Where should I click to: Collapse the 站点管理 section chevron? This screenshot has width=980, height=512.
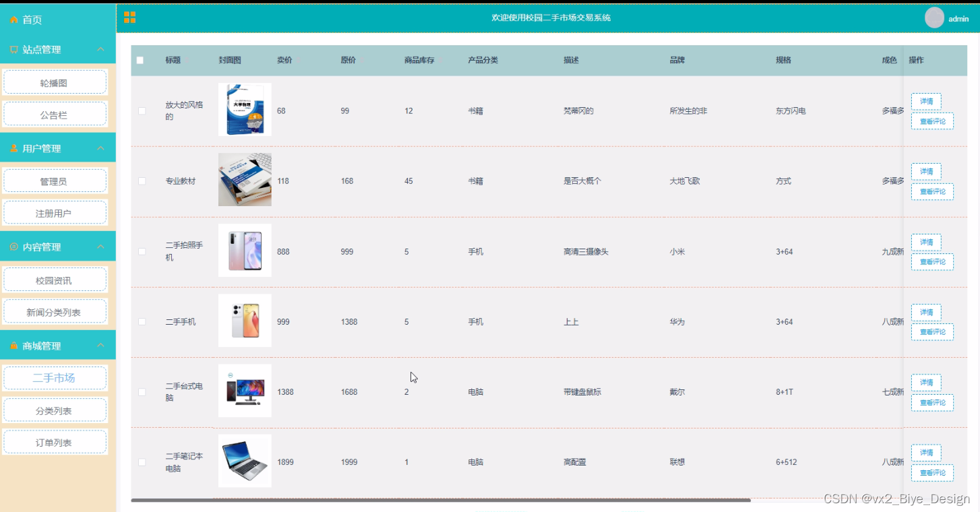click(x=100, y=50)
